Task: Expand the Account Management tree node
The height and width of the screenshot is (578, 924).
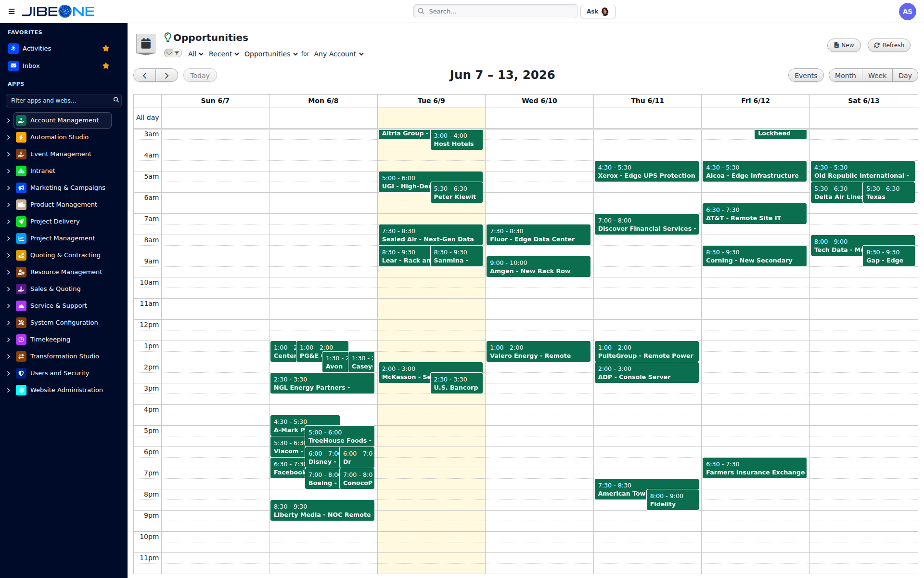Action: (8, 120)
